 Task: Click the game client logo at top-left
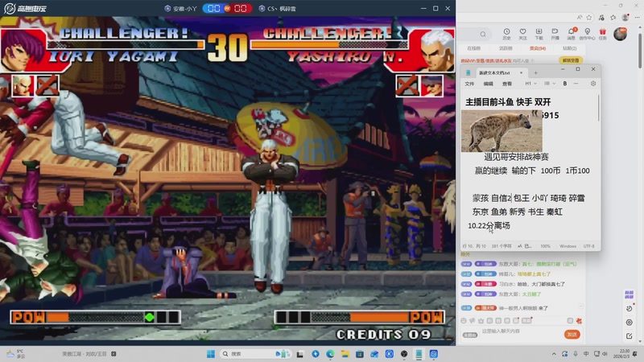click(25, 8)
